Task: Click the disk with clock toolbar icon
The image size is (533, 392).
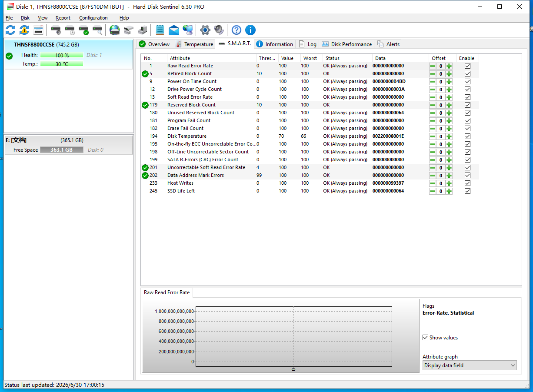Action: (70, 30)
